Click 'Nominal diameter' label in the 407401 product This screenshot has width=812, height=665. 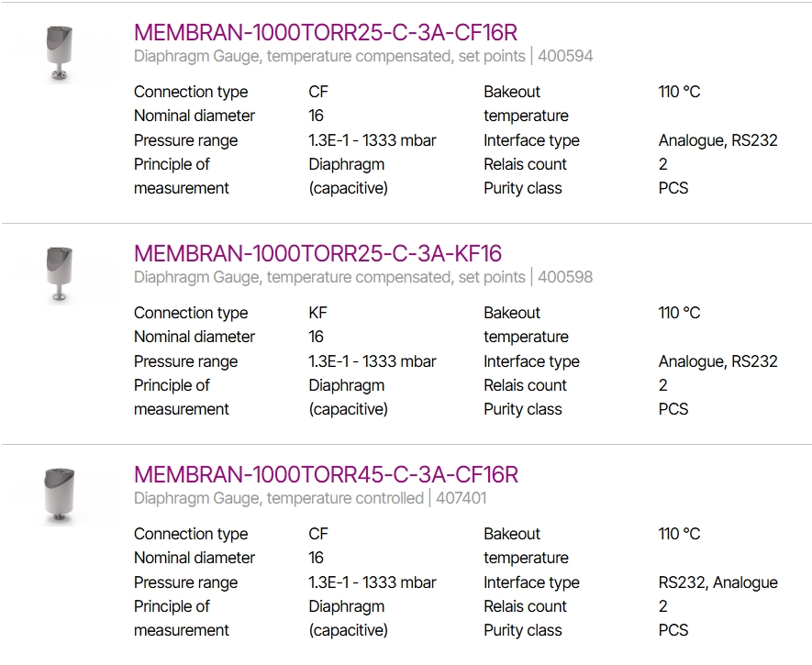click(195, 558)
